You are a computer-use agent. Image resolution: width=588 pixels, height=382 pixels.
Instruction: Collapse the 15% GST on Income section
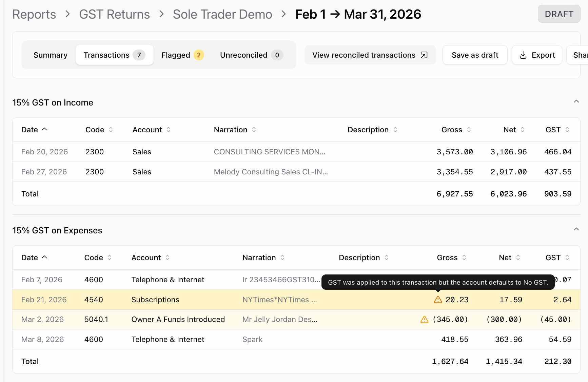[576, 101]
